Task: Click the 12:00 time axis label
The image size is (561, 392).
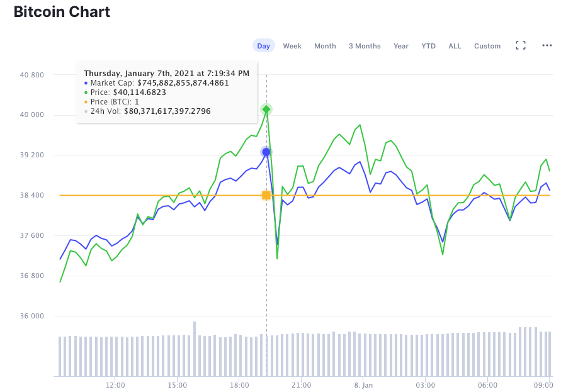Action: 115,385
